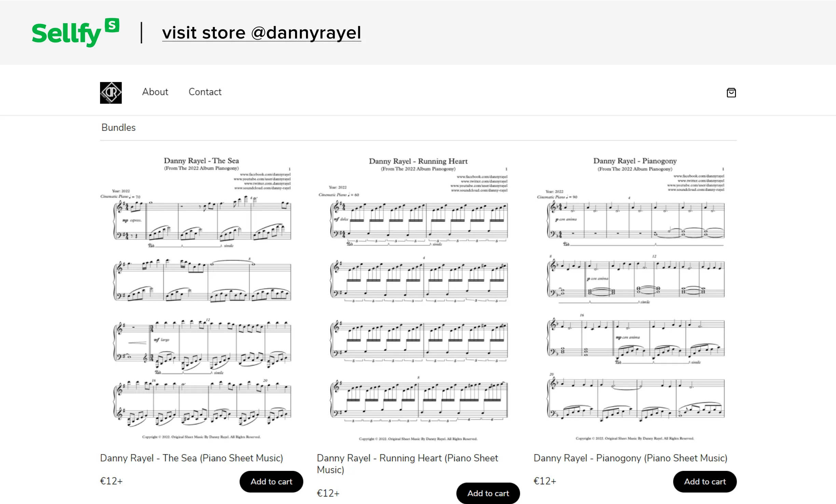Viewport: 836px width, 504px height.
Task: Open Running Heart sheet music thumbnail
Action: click(418, 298)
